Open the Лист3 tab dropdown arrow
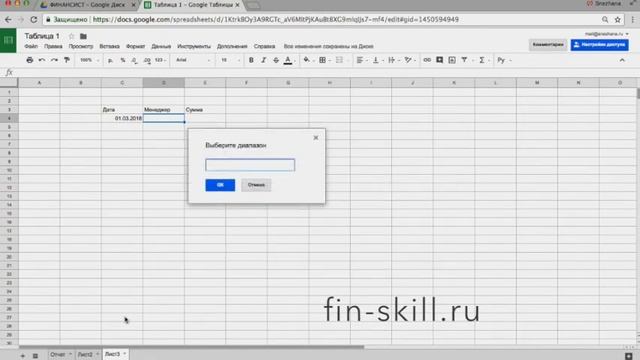Image resolution: width=640 pixels, height=360 pixels. (x=125, y=354)
